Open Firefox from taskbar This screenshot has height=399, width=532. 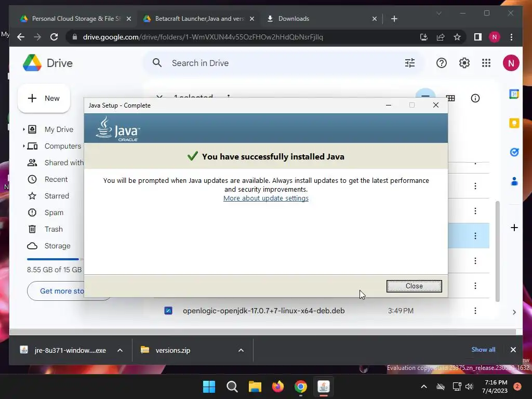pos(278,387)
